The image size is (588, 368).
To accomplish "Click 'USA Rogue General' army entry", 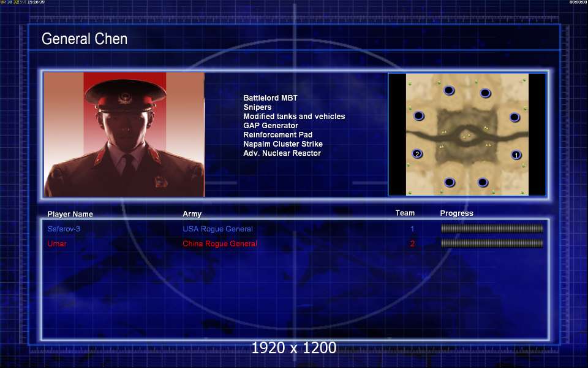I will (x=217, y=229).
